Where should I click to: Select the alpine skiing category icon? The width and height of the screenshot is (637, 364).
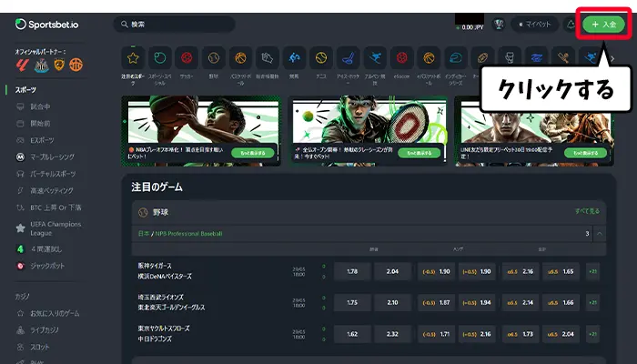click(375, 58)
